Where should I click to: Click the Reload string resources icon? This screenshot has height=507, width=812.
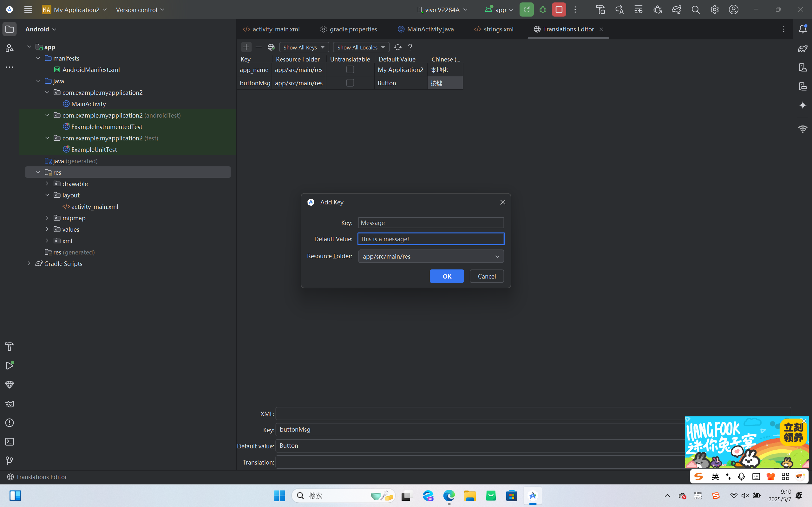click(398, 47)
